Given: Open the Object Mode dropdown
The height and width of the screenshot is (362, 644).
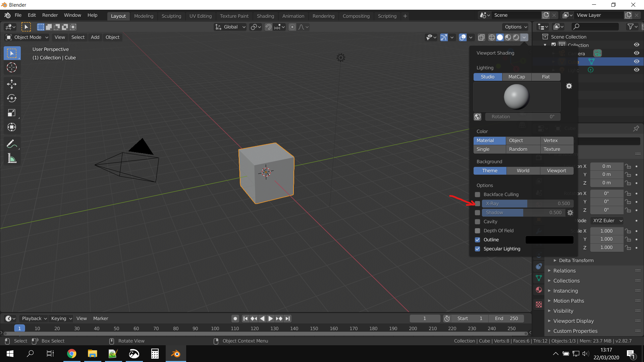Looking at the screenshot, I should 28,37.
